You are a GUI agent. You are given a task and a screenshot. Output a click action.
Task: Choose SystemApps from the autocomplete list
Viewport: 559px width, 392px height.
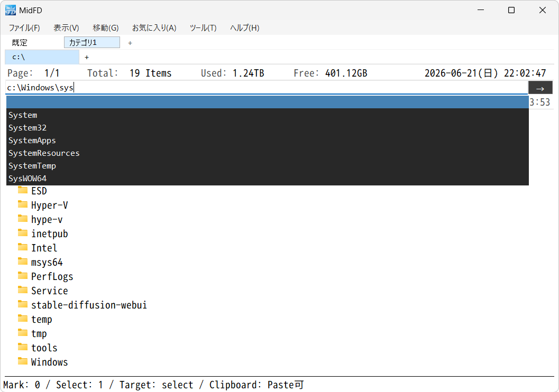coord(268,141)
